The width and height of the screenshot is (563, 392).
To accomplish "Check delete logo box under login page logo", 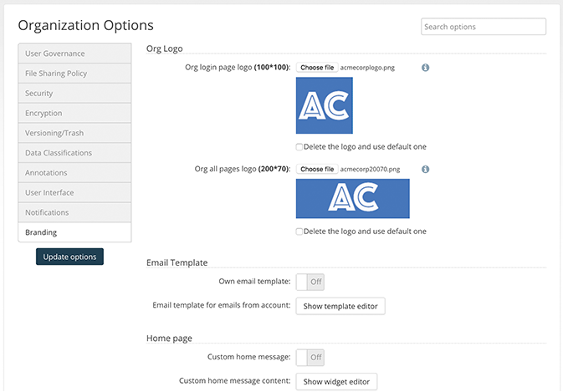I will click(299, 147).
